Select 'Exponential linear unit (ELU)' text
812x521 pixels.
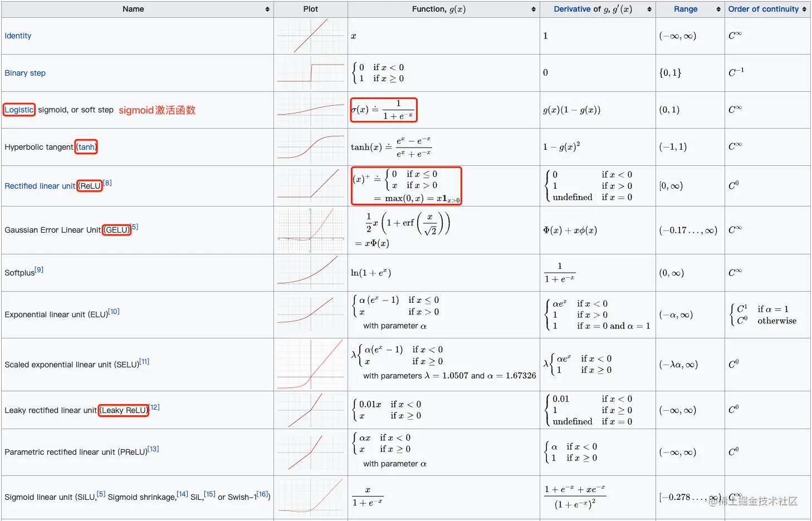click(56, 314)
